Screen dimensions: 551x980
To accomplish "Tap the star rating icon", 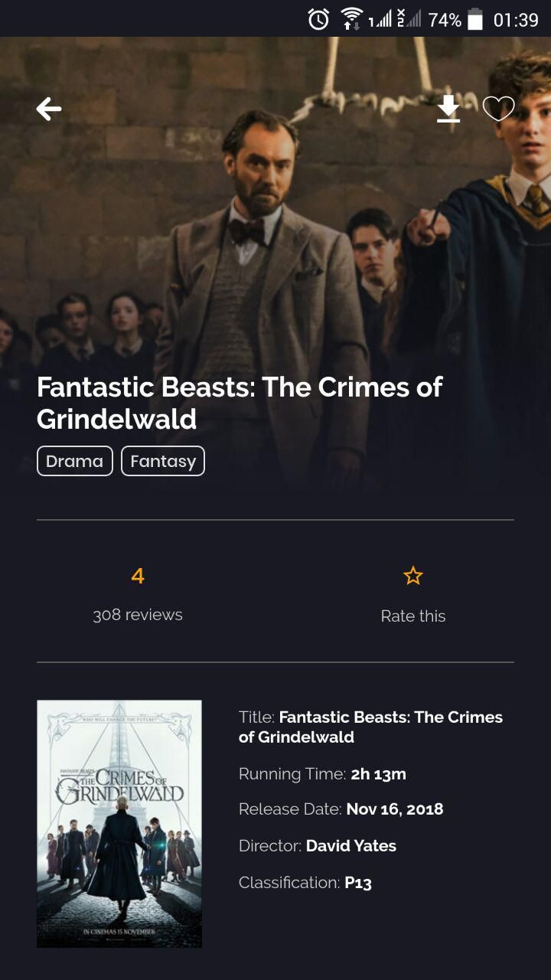I will click(413, 576).
